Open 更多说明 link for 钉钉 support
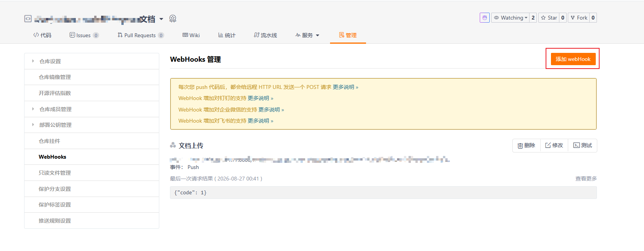The width and height of the screenshot is (644, 251). [260, 98]
